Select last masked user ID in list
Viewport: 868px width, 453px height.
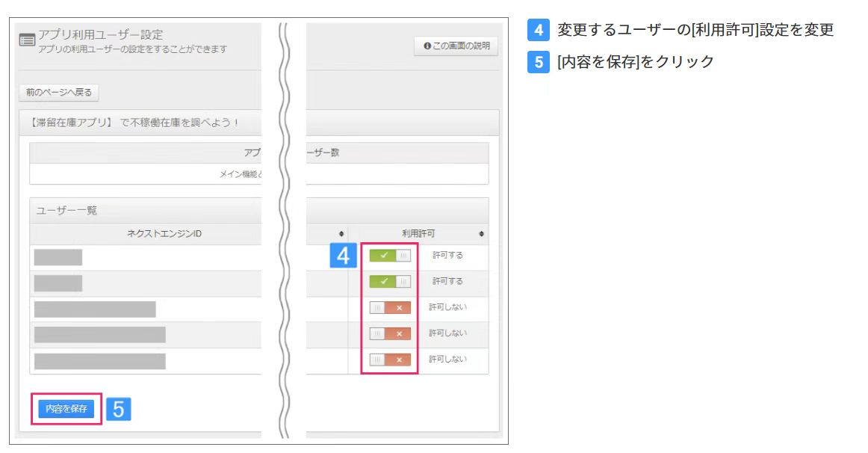point(99,361)
